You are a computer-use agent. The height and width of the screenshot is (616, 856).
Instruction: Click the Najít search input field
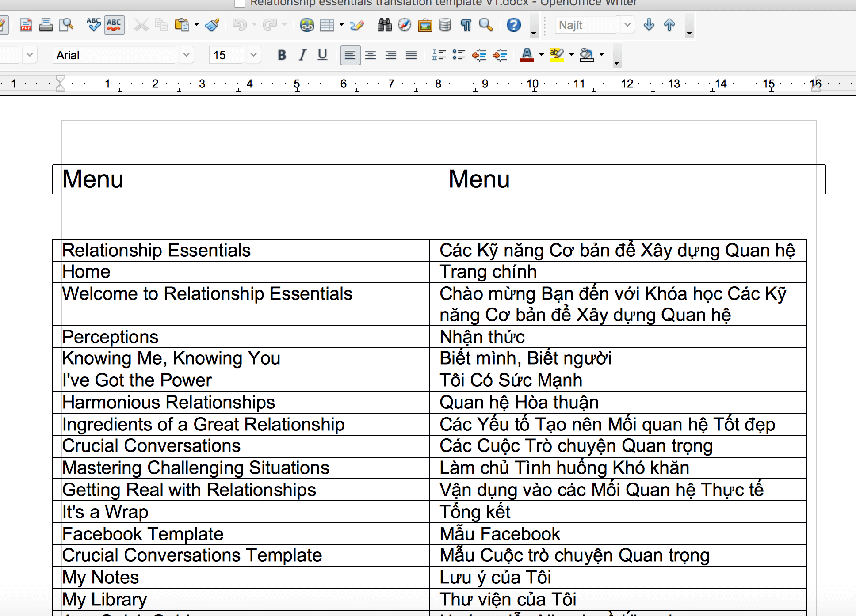click(x=586, y=25)
